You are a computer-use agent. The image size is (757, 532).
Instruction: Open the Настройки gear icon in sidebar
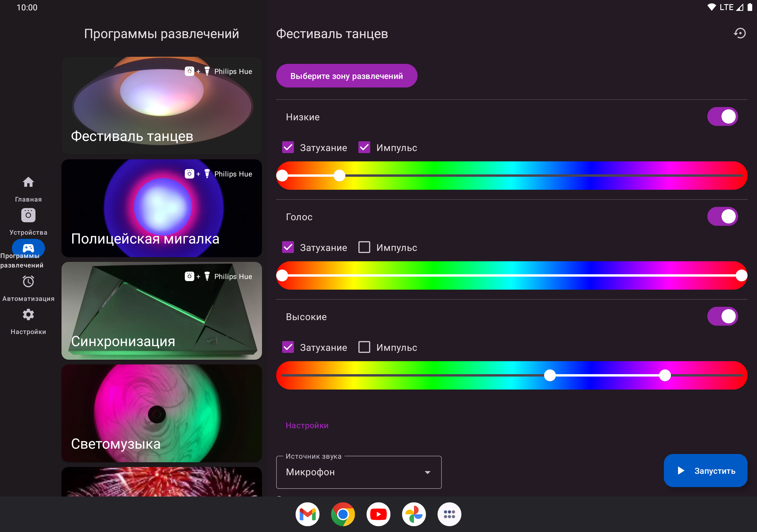click(x=28, y=315)
